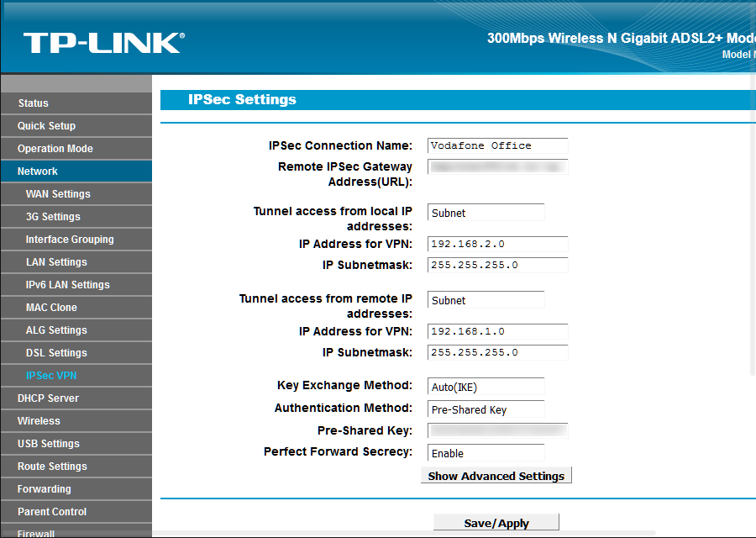Screen dimensions: 756x538
Task: Open the Status menu item
Action: 76,103
